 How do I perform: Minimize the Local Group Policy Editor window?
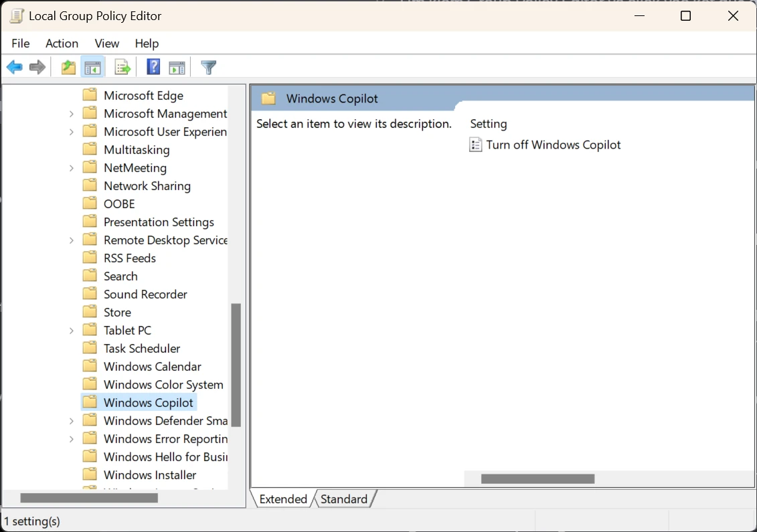tap(640, 16)
